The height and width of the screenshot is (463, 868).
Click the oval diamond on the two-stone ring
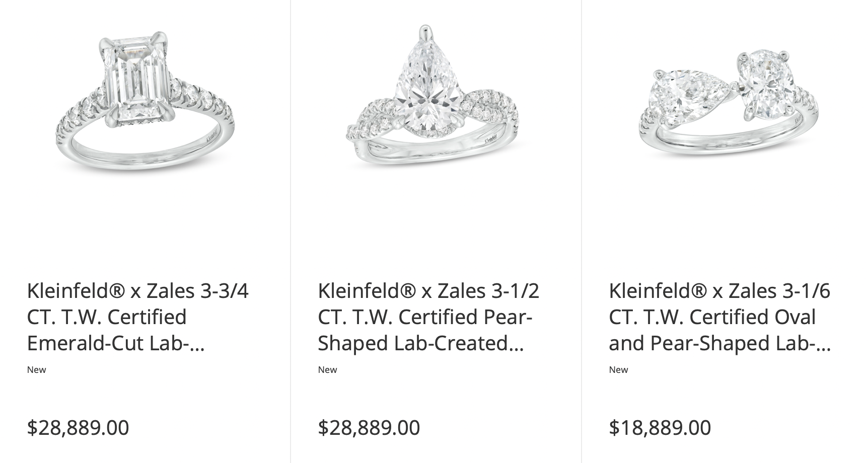coord(764,85)
